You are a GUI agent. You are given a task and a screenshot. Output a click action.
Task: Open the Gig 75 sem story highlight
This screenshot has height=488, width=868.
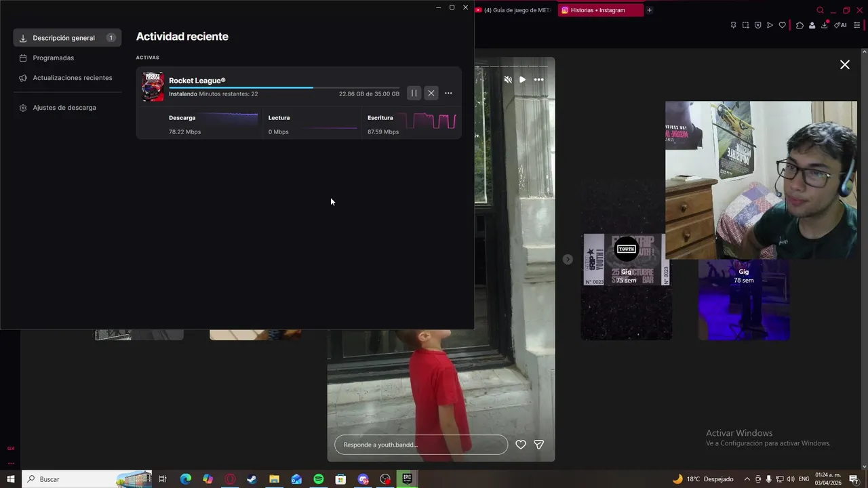pyautogui.click(x=626, y=260)
